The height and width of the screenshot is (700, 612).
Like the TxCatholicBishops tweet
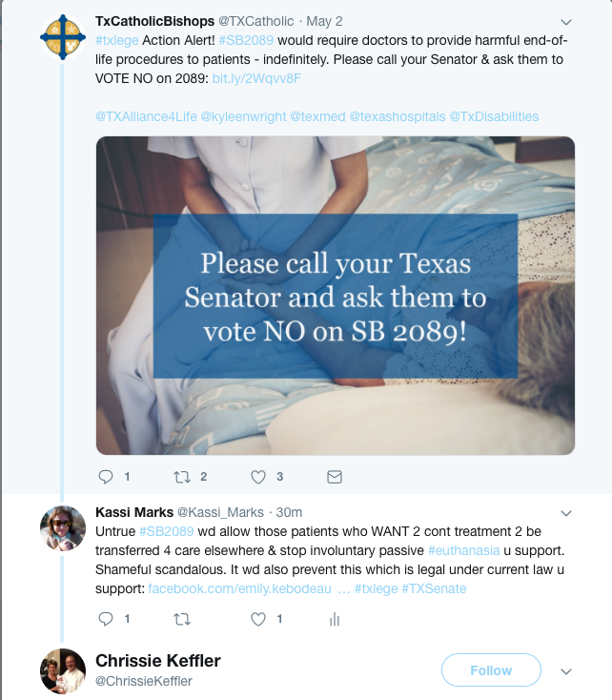click(x=258, y=476)
